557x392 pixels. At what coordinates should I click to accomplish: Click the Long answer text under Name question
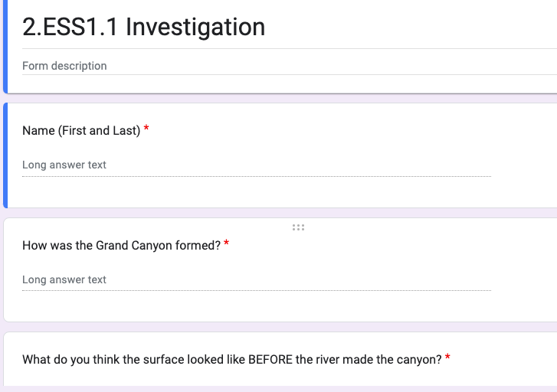(64, 165)
